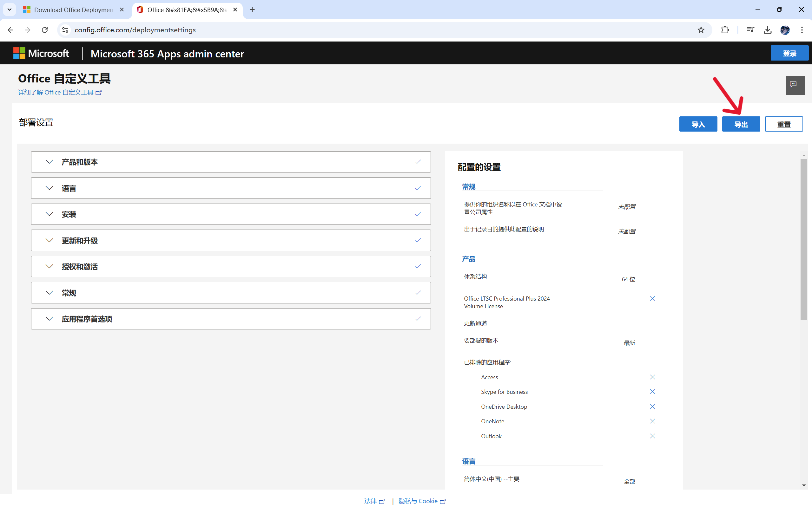Open the 法律 footer link
Viewport: 812px width, 507px height.
tap(374, 501)
